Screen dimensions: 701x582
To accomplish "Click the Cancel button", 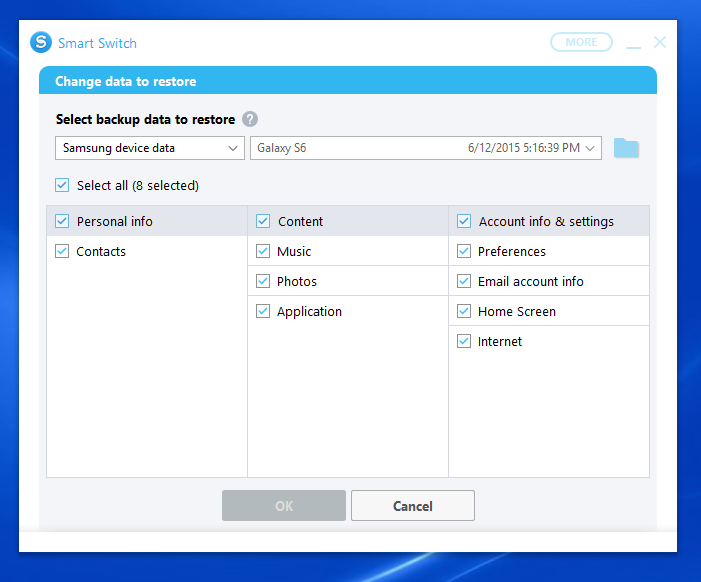I will 413,506.
